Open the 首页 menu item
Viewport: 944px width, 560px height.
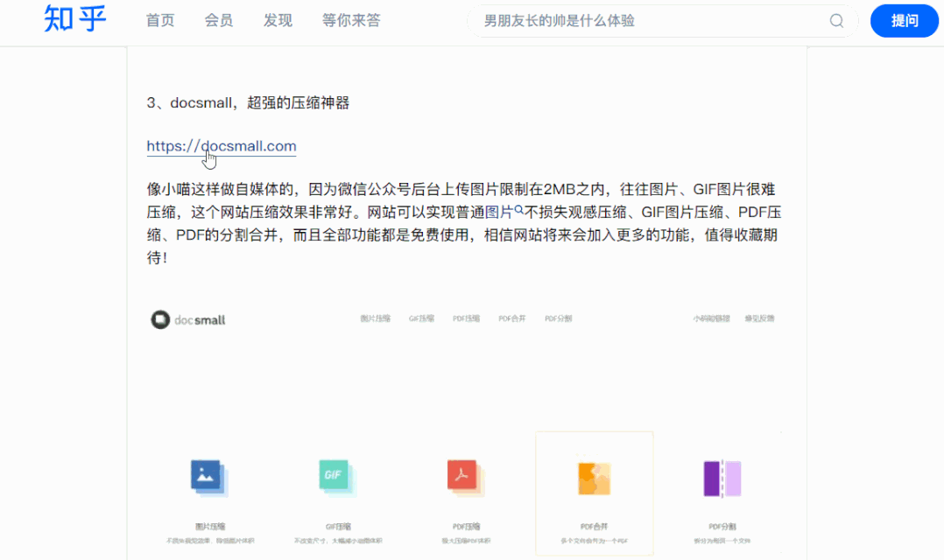click(160, 20)
